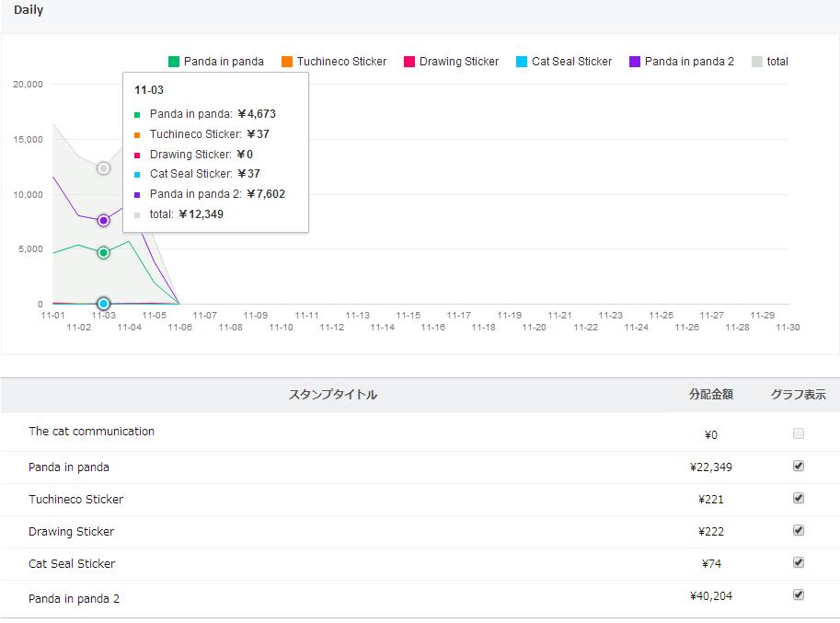Hide the Drawing Sticker series via legend label
The width and height of the screenshot is (840, 623).
click(458, 62)
